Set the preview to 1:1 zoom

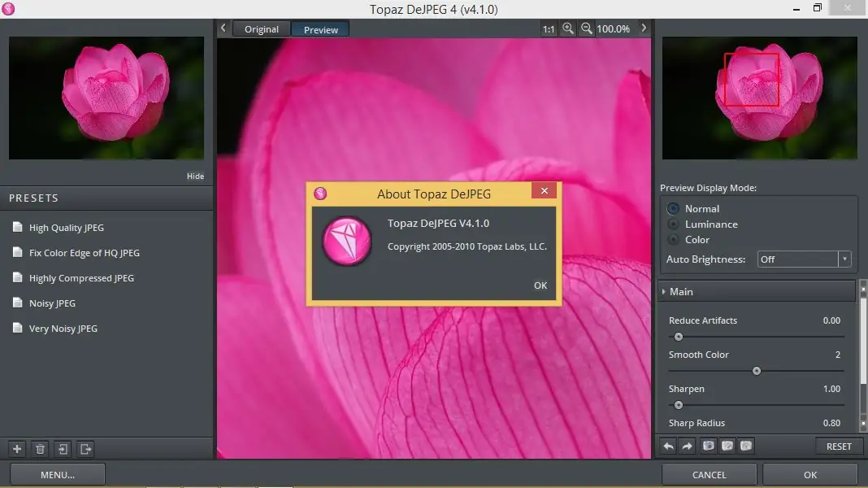(x=549, y=28)
